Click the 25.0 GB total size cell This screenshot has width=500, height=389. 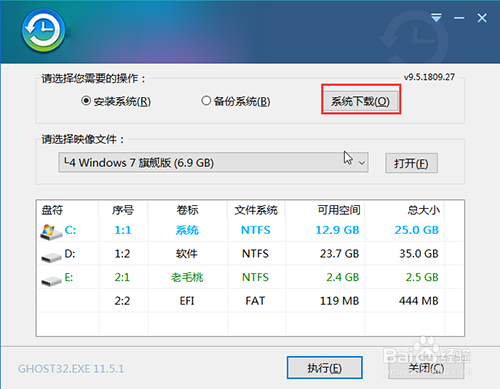(x=417, y=230)
